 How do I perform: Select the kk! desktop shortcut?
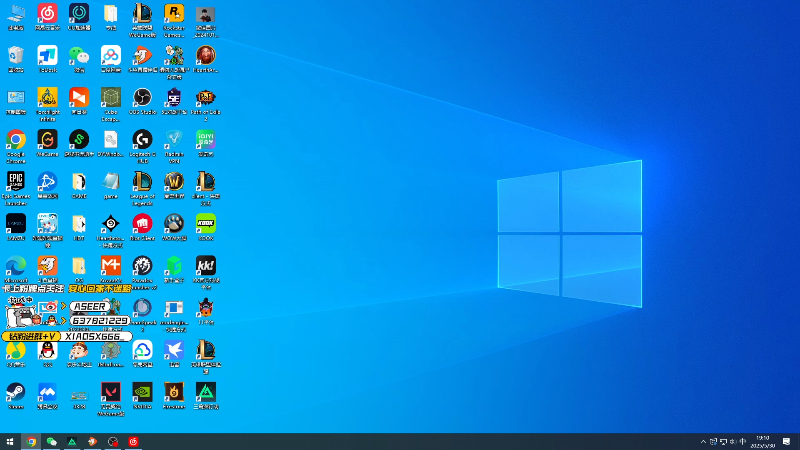point(206,272)
